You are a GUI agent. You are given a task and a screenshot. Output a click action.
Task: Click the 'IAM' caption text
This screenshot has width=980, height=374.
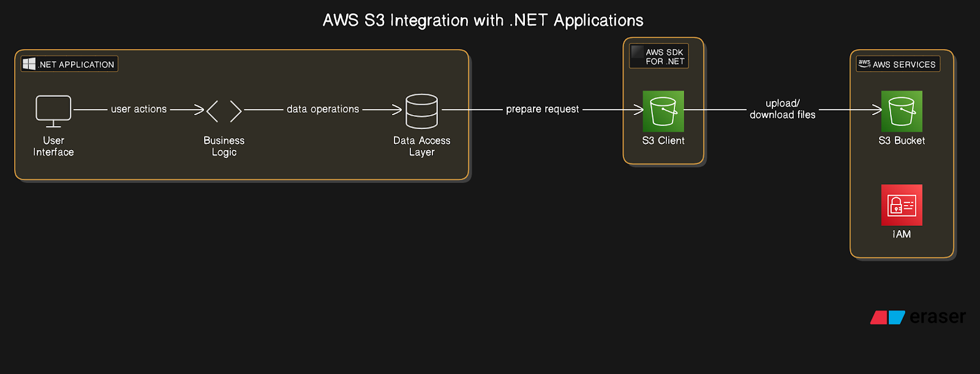(x=902, y=234)
